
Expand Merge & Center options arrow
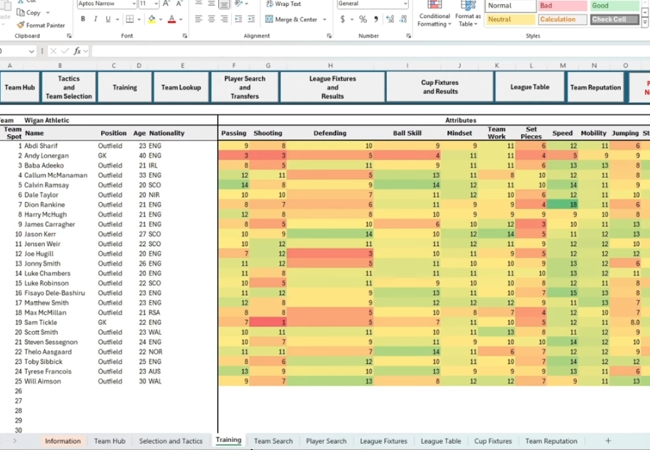(324, 19)
